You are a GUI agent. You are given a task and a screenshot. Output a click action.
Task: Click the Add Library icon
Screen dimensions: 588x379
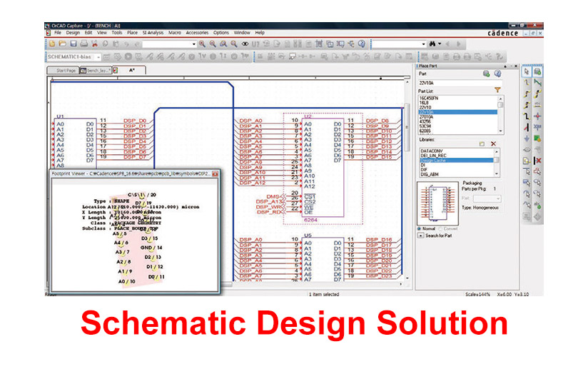pyautogui.click(x=482, y=143)
